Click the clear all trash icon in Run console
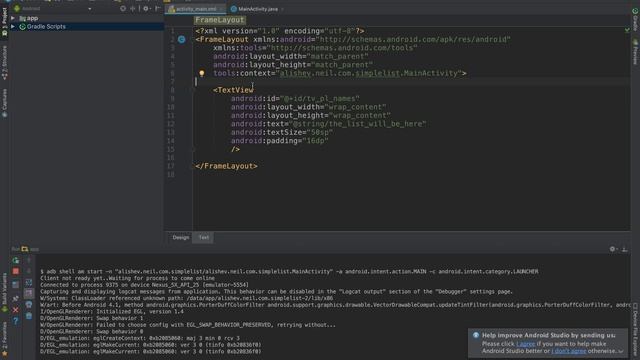Screen dimensions: 640x360 (29, 316)
